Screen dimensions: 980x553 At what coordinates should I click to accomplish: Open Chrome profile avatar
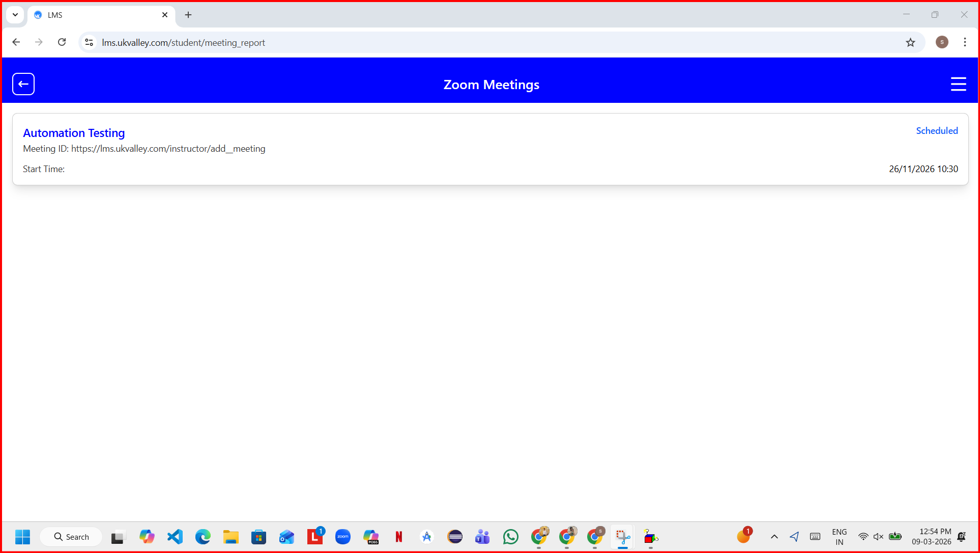[942, 42]
